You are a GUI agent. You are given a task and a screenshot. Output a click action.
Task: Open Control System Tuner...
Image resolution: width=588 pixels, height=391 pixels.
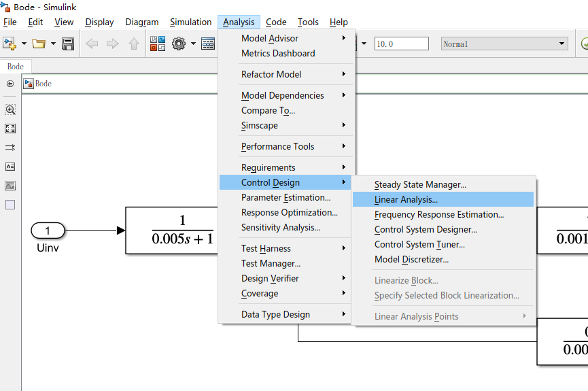(x=443, y=245)
